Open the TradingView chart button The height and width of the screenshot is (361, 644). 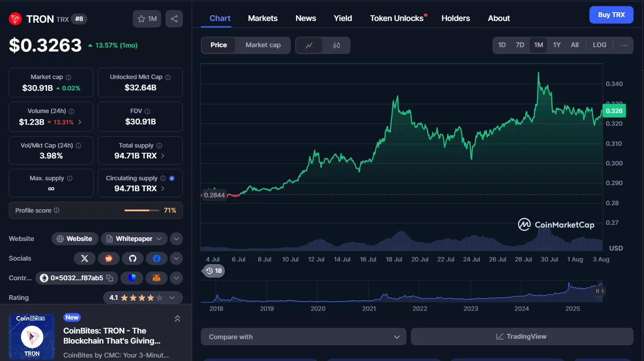point(522,337)
